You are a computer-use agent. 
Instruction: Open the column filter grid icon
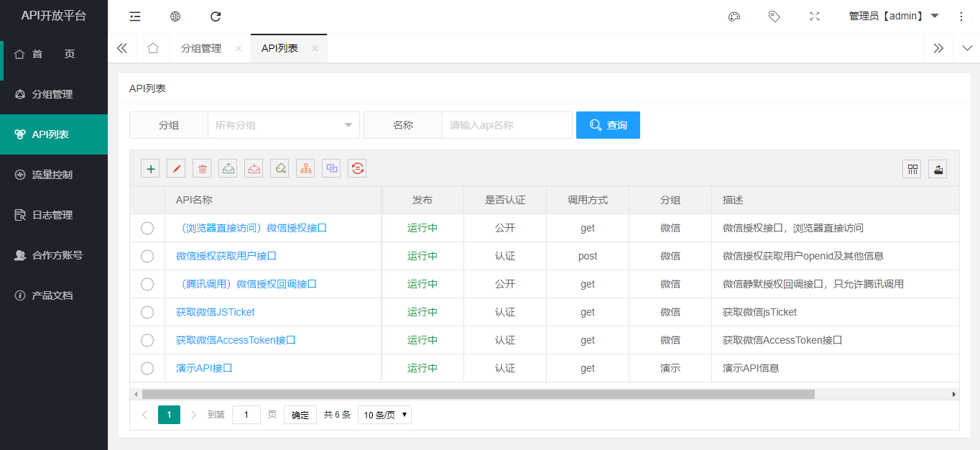pos(912,169)
